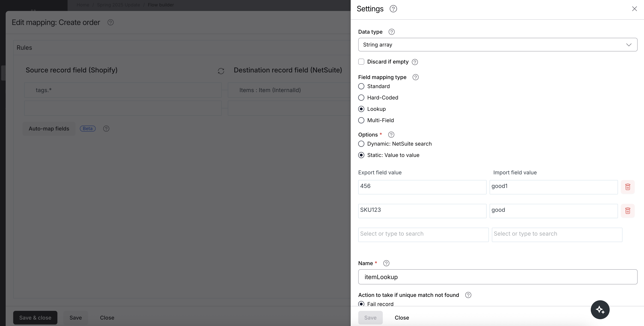Show help for unique match action

[468, 295]
